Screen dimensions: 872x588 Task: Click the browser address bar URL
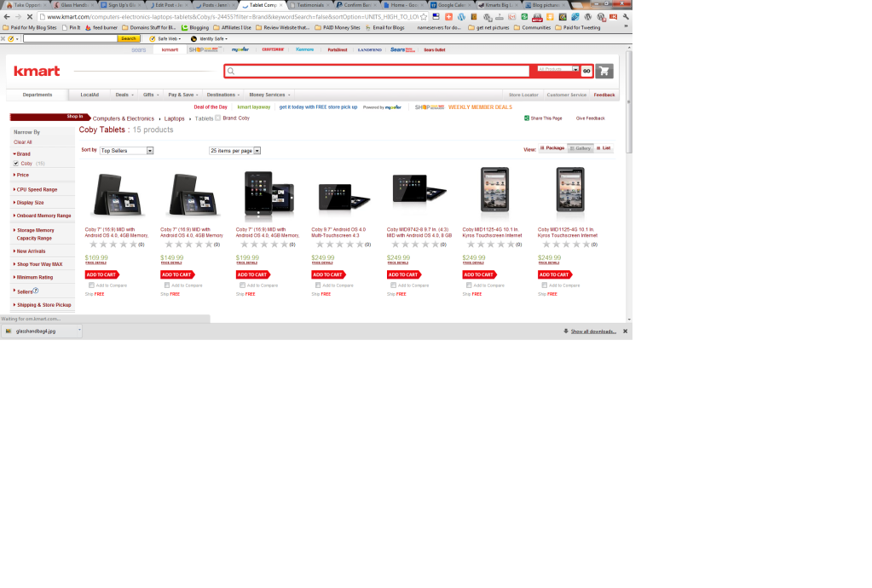231,17
